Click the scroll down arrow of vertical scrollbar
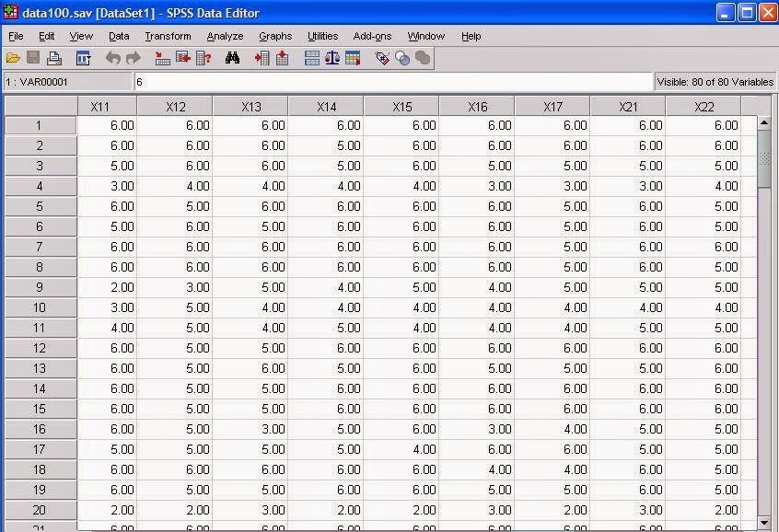 (x=764, y=522)
